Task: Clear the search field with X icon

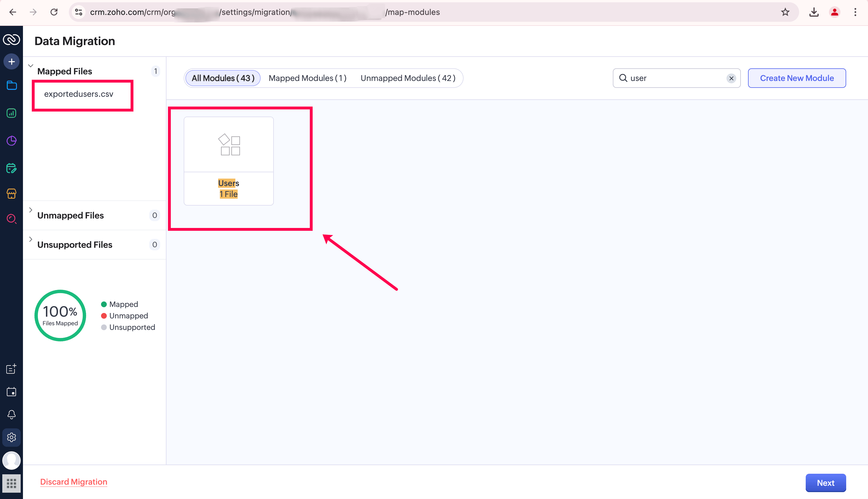Action: pos(731,78)
